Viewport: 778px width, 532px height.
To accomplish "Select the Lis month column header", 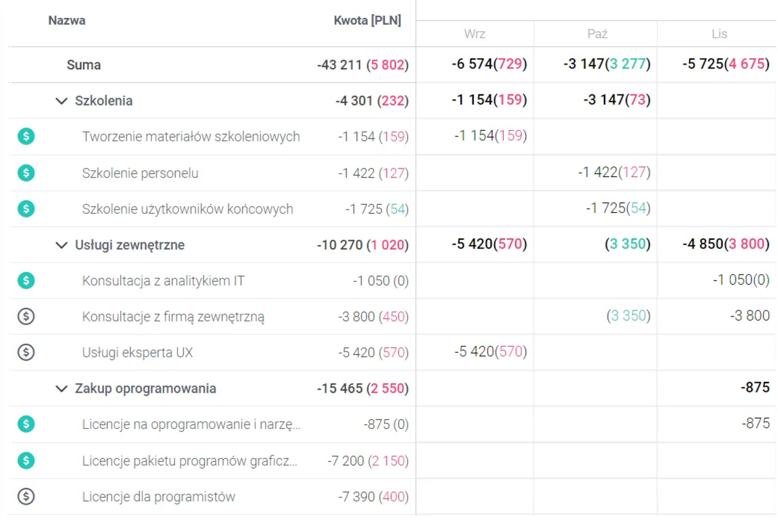I will coord(719,34).
